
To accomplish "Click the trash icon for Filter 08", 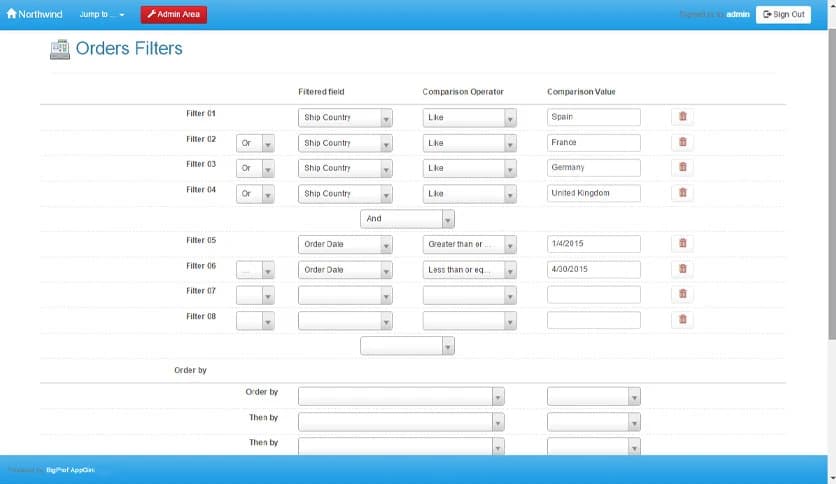I will [682, 320].
